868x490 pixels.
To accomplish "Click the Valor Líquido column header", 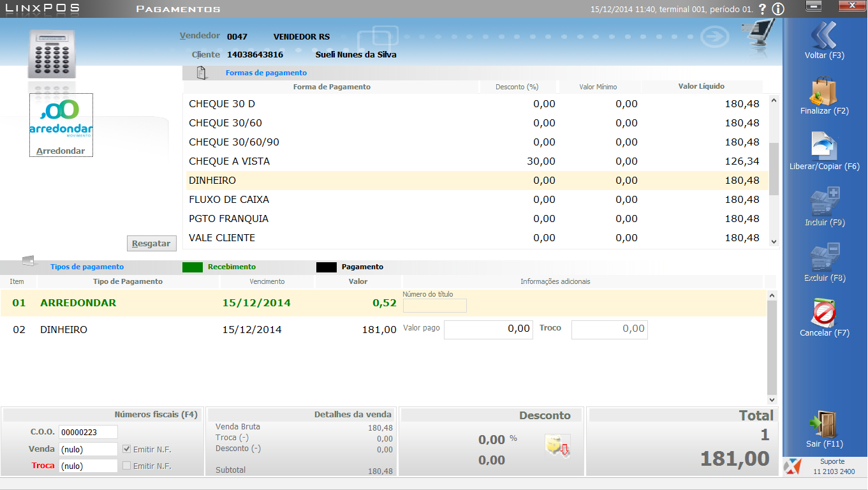I will click(702, 87).
